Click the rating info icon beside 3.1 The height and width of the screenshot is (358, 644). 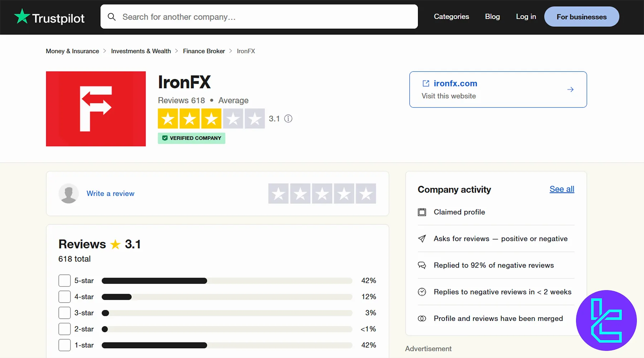288,119
